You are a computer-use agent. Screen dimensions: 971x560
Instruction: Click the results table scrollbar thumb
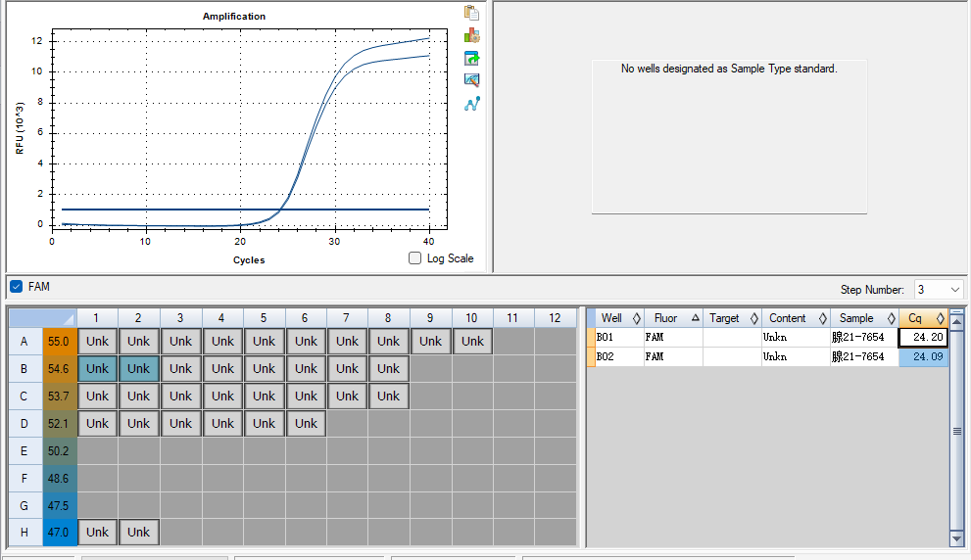957,431
